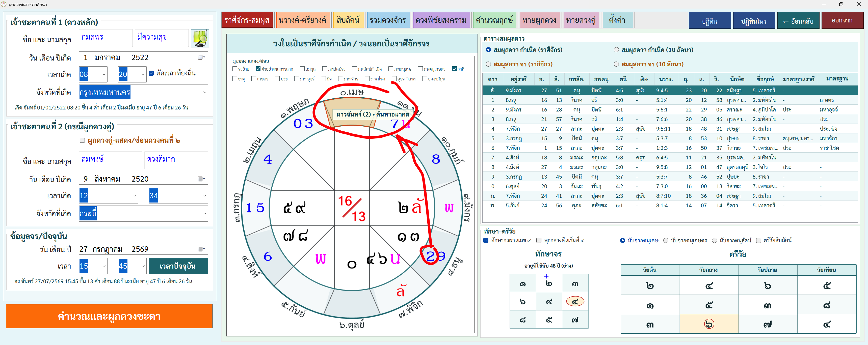Click the first name field containing กมลพร

pyautogui.click(x=106, y=38)
